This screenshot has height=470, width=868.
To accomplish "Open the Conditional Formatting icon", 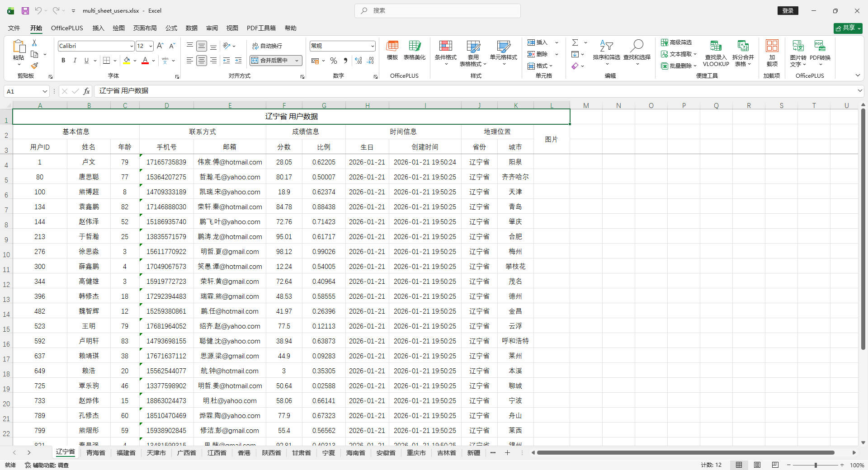I will coord(445,47).
